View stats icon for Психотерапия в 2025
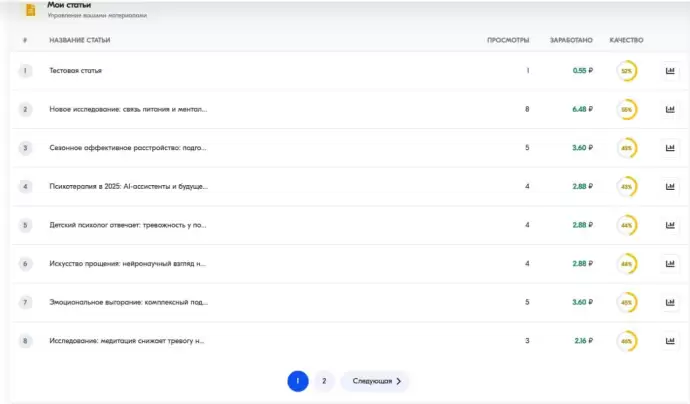The width and height of the screenshot is (690, 404). pyautogui.click(x=670, y=187)
